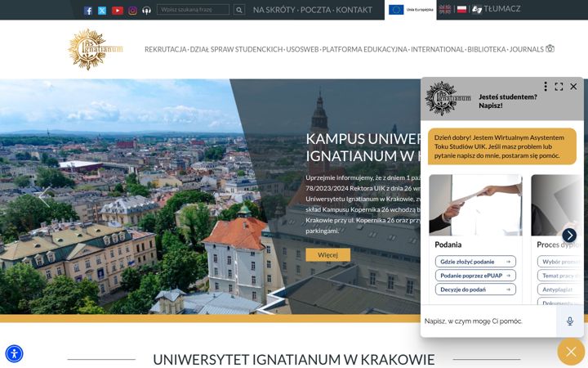The image size is (588, 368).
Task: Show next chat card with arrow
Action: [569, 236]
